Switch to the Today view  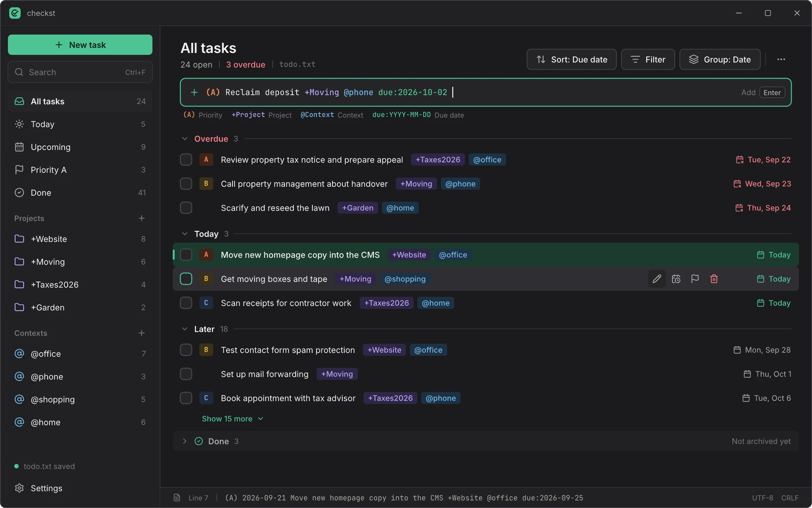[80, 124]
